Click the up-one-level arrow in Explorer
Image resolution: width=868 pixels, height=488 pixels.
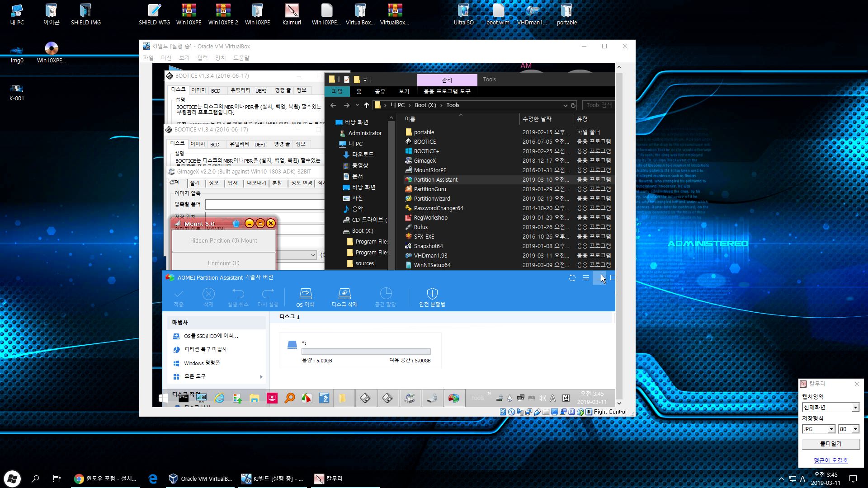367,105
